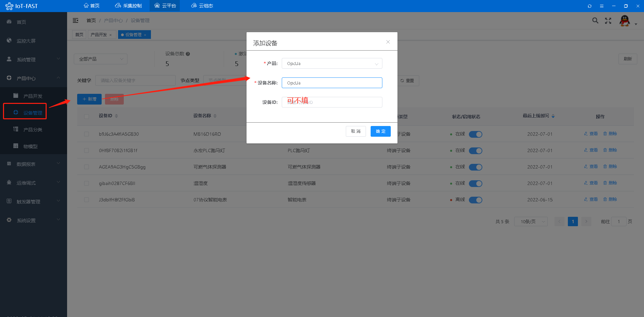This screenshot has width=644, height=317.
Task: Switch to the 采集控制 top menu
Action: point(128,6)
